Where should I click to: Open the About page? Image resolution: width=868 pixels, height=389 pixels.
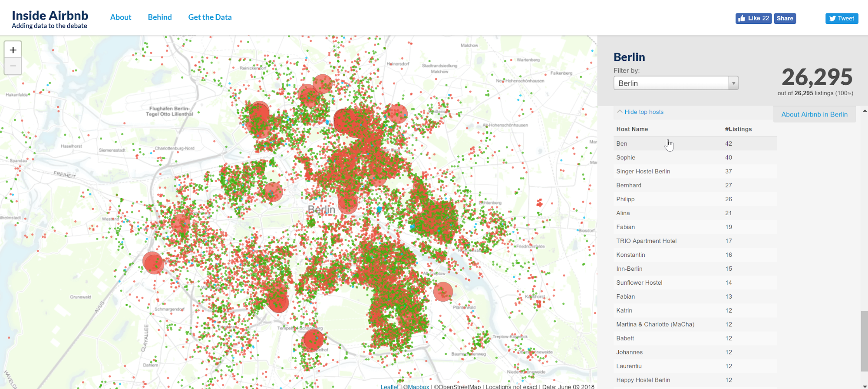pyautogui.click(x=121, y=17)
